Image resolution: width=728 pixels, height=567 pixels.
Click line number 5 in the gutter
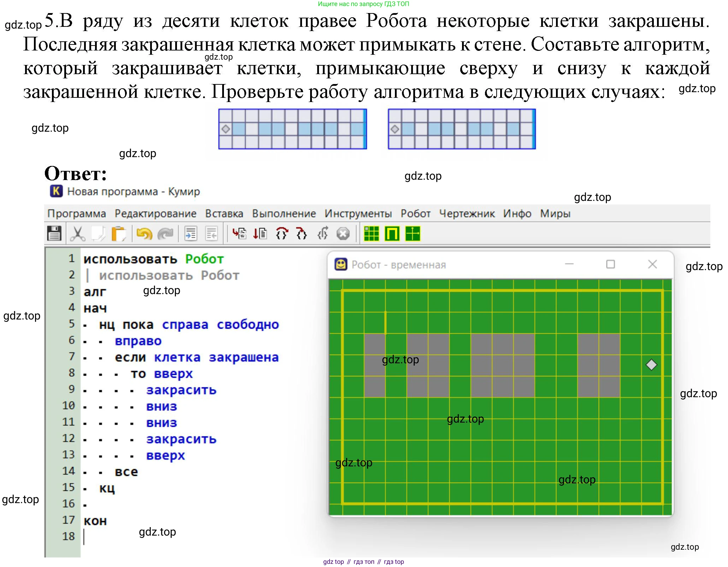[x=72, y=323]
